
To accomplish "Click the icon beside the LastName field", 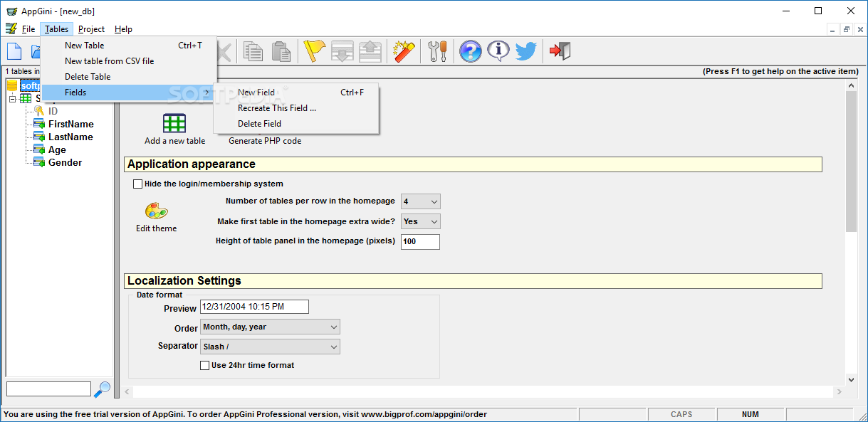I will (x=39, y=137).
